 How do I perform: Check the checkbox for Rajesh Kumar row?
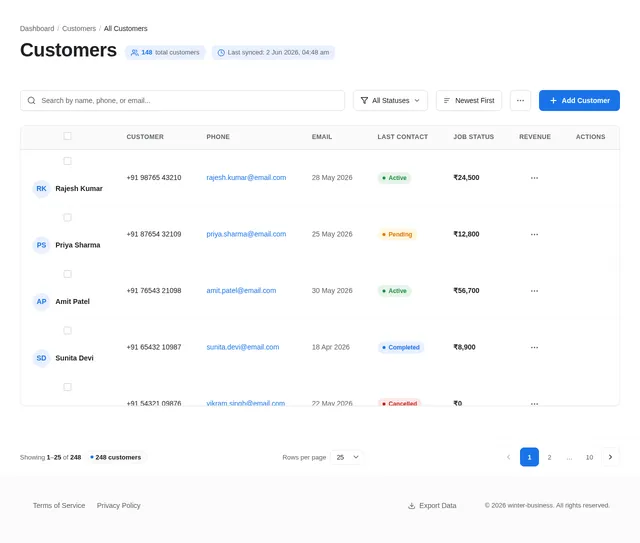pos(67,161)
